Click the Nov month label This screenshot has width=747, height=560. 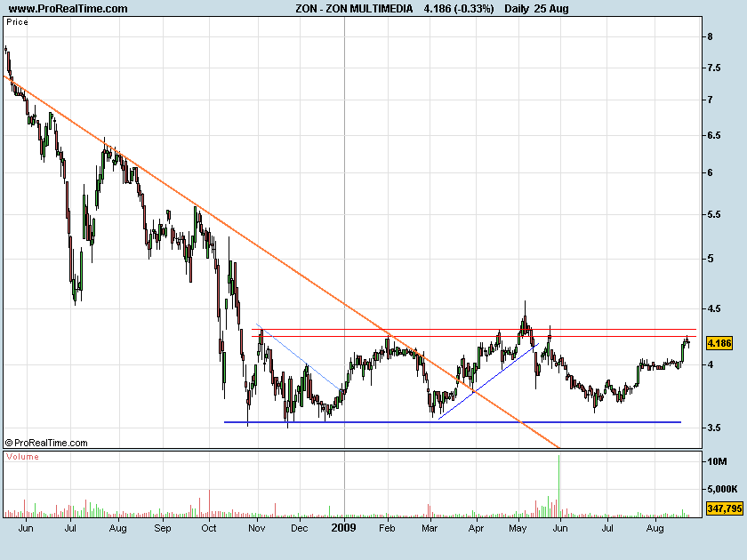(257, 528)
